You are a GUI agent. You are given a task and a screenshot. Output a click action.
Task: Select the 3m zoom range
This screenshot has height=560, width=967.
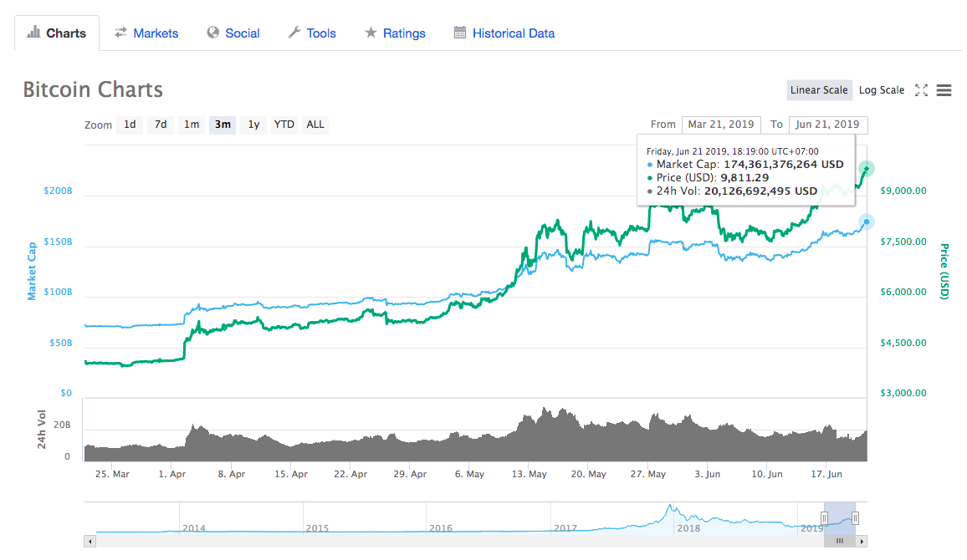223,125
